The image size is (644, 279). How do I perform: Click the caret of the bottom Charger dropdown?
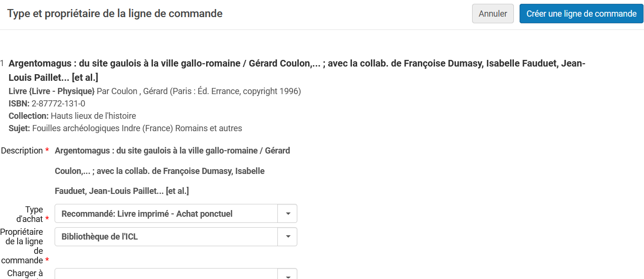pos(288,275)
